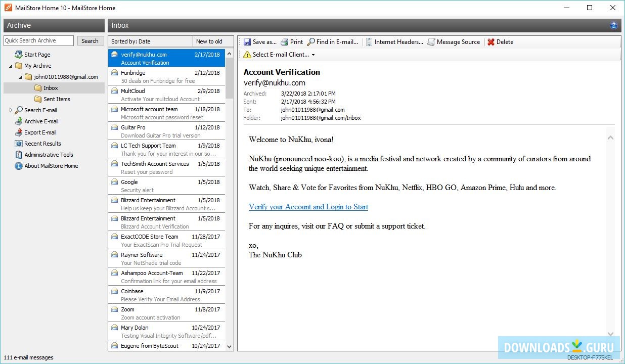Delete the Account Verification email

500,42
